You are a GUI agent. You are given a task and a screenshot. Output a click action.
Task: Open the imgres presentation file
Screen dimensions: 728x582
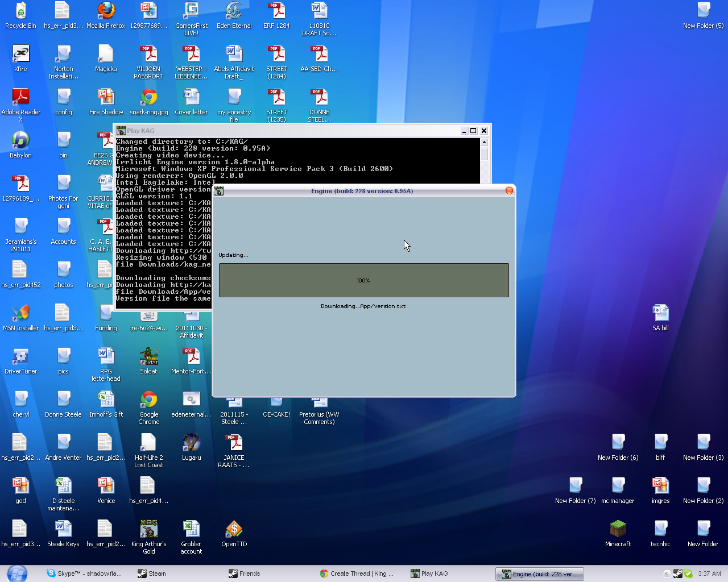[660, 491]
